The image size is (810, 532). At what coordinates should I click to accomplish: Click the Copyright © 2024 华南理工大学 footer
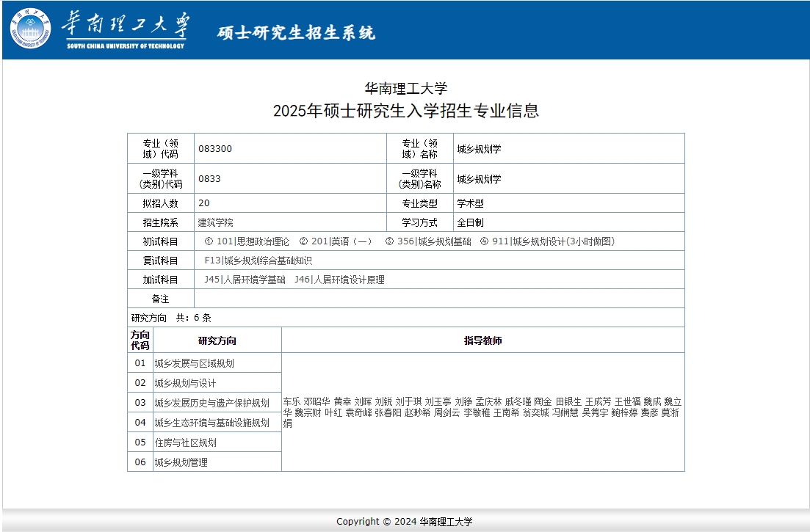(x=405, y=522)
